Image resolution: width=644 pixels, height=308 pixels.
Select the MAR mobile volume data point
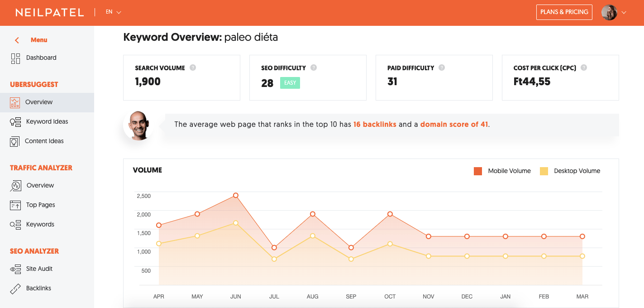coord(582,236)
